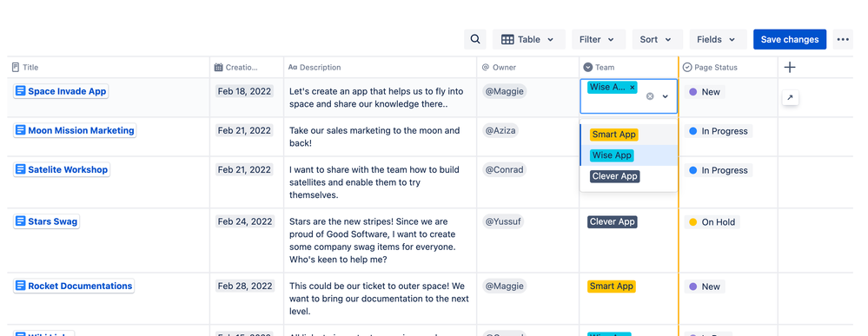Click the Rocket Documentations description text
868x336 pixels.
[x=379, y=299]
